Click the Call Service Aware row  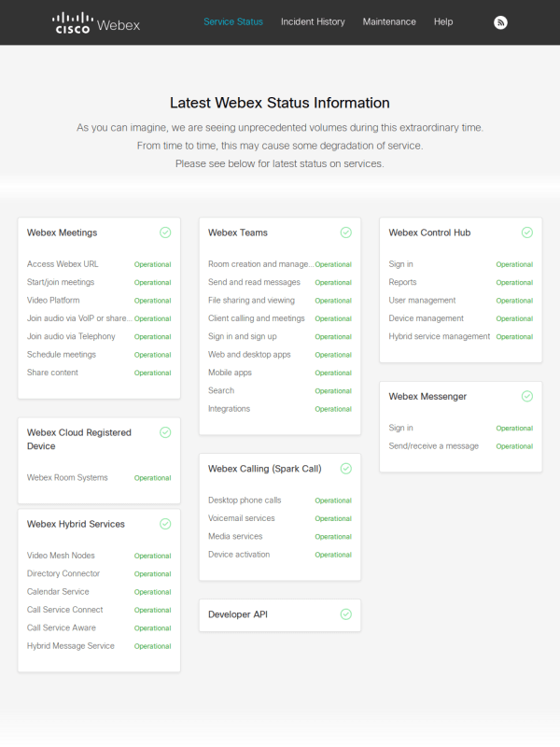(x=99, y=627)
